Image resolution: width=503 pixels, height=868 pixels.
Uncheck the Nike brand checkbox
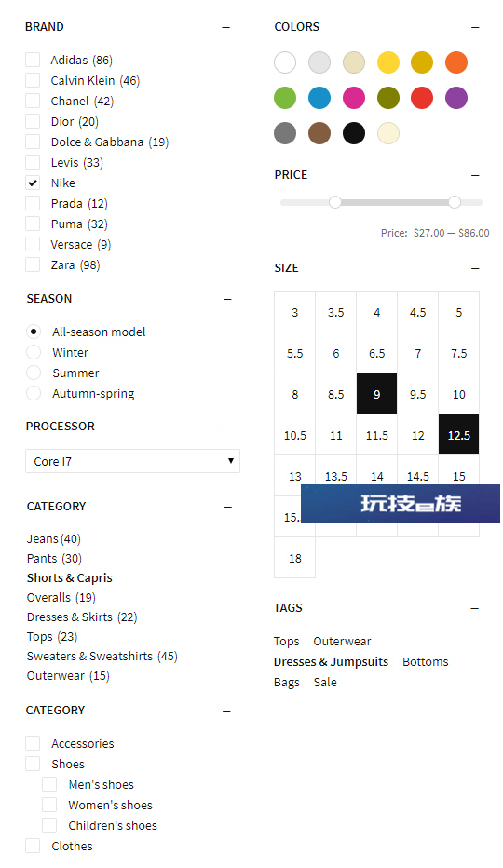[33, 183]
